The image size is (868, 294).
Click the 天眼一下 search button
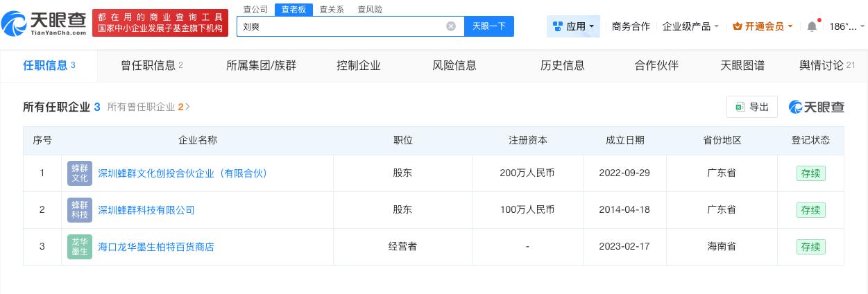coord(489,26)
